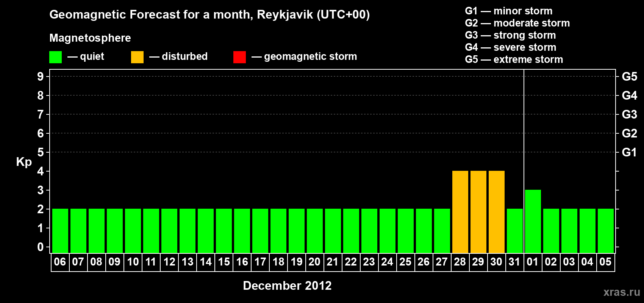Click the 'December 2012' caption
The width and height of the screenshot is (644, 303).
287,286
